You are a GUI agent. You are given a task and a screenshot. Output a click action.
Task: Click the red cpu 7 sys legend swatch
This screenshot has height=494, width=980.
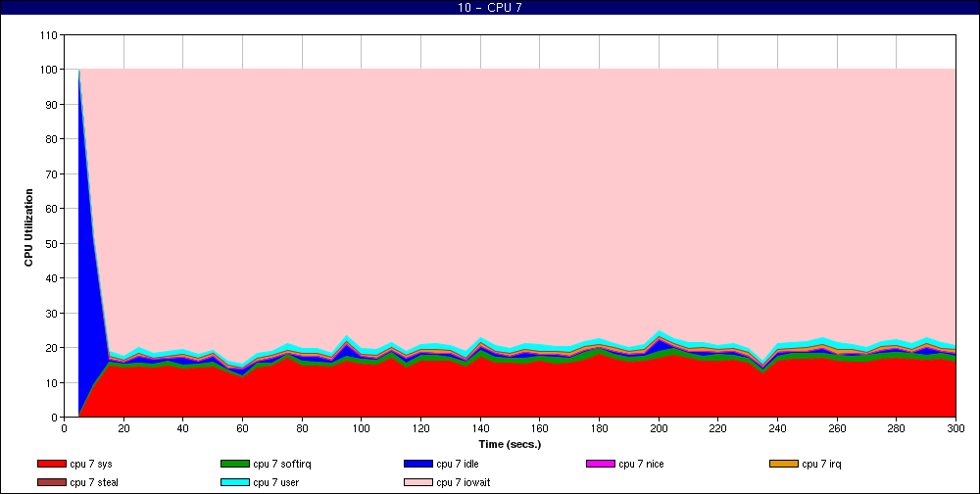(51, 464)
